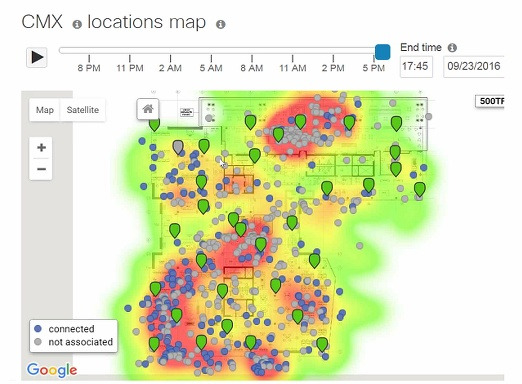Click the connected legend entry
522x384 pixels.
[65, 329]
